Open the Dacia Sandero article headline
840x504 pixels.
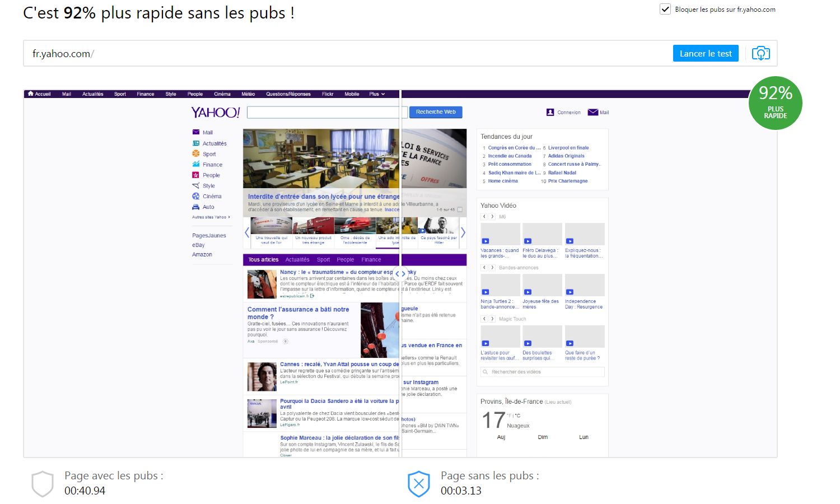[339, 404]
